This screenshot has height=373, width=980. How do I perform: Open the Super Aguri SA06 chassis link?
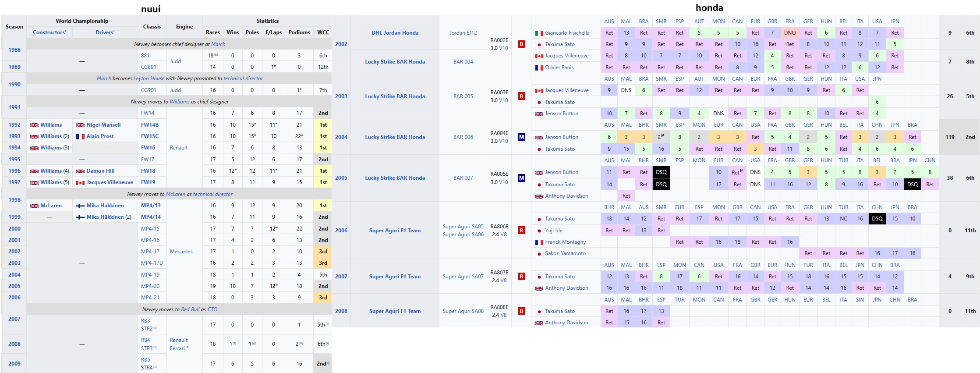463,234
